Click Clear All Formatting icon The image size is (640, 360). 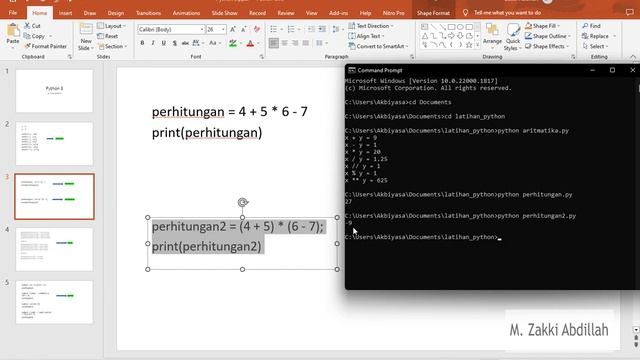pos(257,29)
